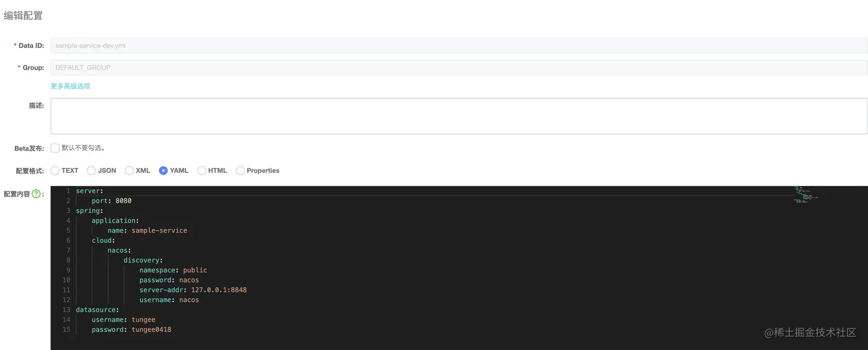Screen dimensions: 868x350
Task: Click the server-addr 127.0.0.1:8848 line
Action: click(x=193, y=290)
